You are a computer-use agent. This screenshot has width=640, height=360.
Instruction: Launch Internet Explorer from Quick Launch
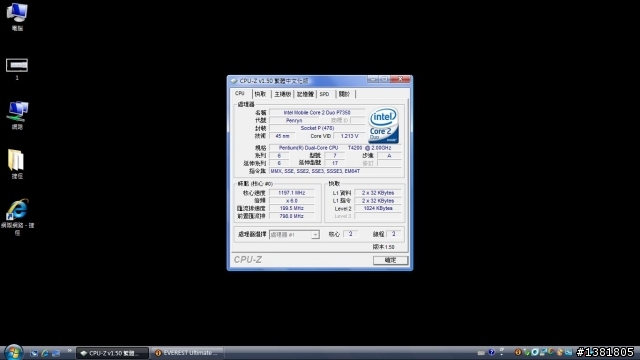pos(44,353)
